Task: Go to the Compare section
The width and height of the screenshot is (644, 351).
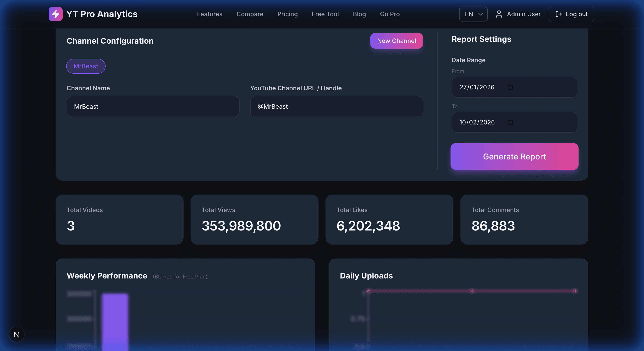Action: [250, 14]
